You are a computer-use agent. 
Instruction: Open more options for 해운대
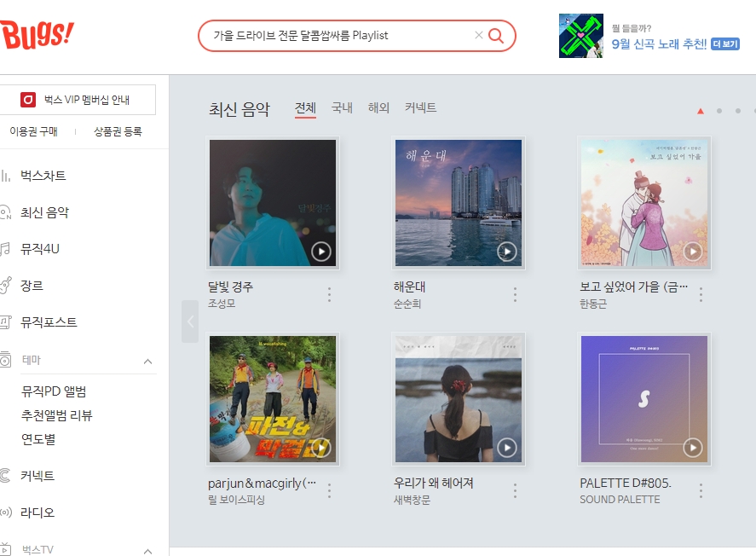tap(515, 294)
